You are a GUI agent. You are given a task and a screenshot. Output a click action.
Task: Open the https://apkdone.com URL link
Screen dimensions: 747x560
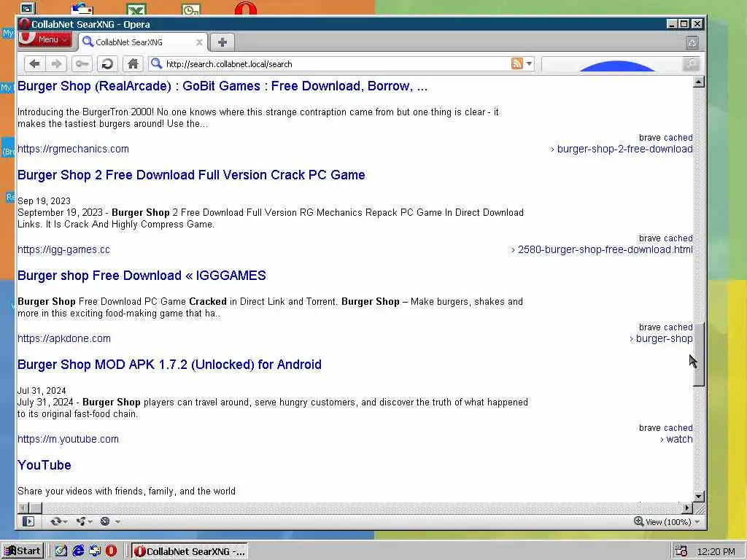[x=64, y=338]
